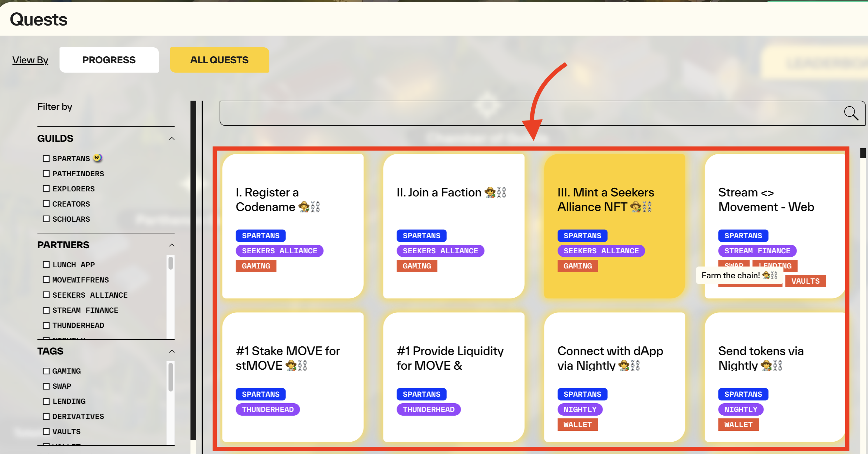The height and width of the screenshot is (454, 868).
Task: Check the PATHFINDERS guild checkbox
Action: (x=46, y=173)
